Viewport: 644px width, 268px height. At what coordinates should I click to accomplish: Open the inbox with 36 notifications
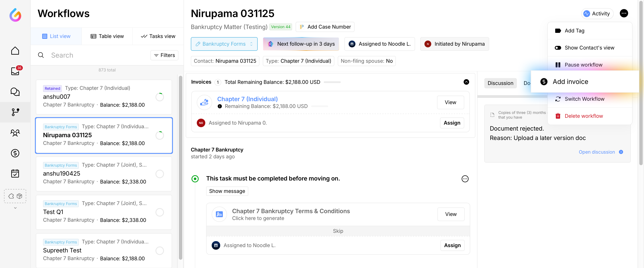click(x=15, y=71)
